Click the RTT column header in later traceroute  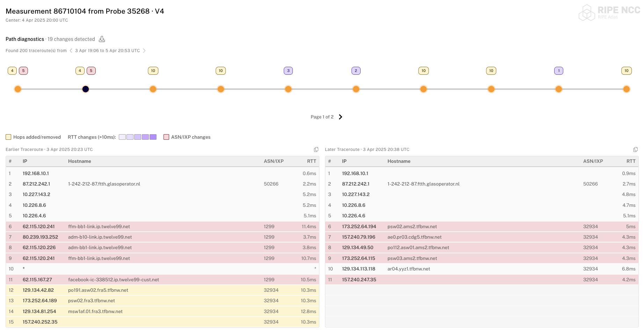point(631,161)
